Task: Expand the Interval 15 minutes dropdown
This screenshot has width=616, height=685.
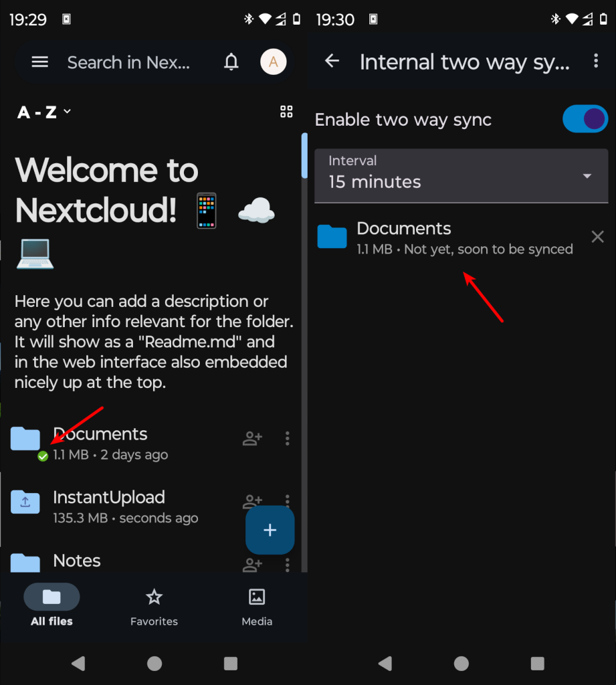Action: tap(461, 176)
